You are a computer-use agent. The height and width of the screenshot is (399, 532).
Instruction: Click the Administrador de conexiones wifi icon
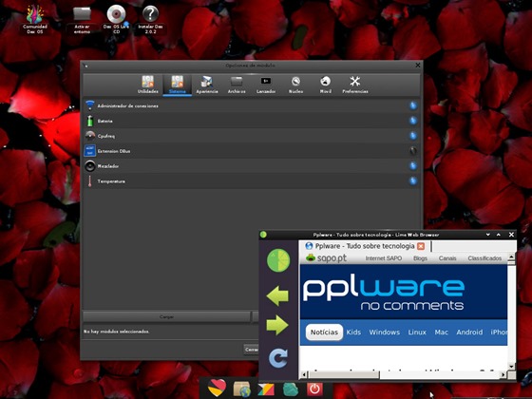point(90,105)
